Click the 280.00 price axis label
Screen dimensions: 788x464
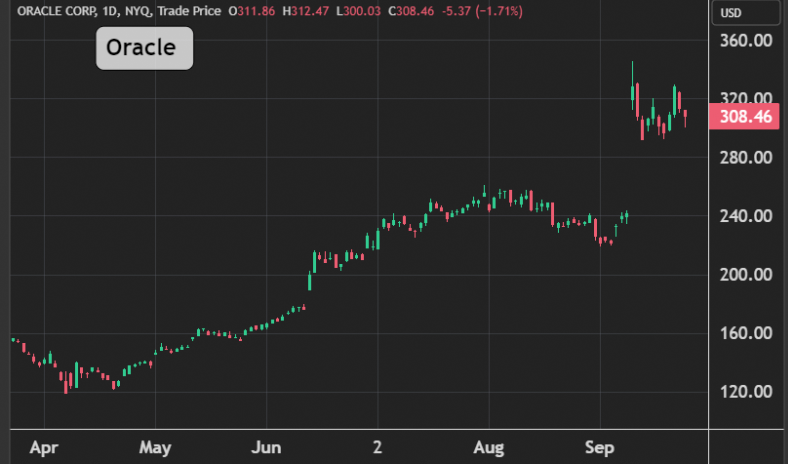pos(746,158)
